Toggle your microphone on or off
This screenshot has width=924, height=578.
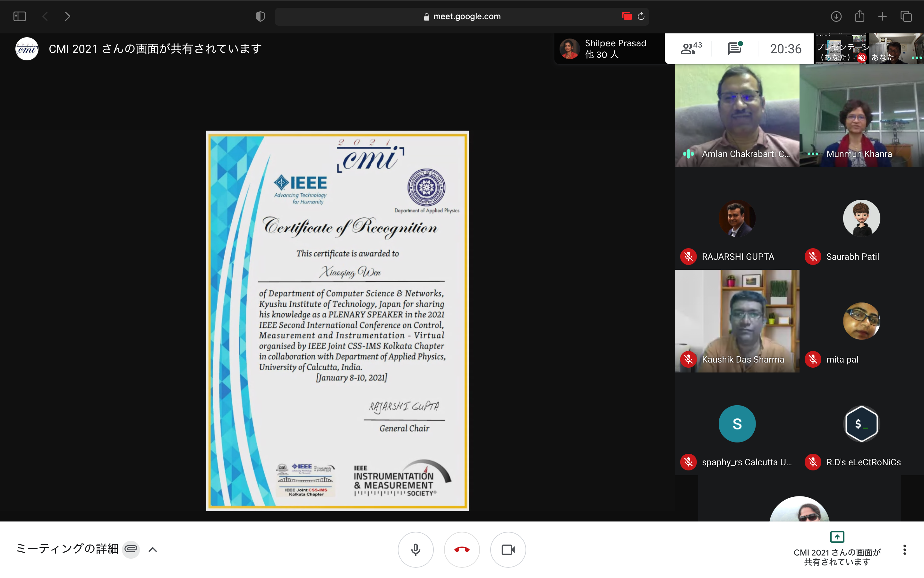(x=415, y=550)
